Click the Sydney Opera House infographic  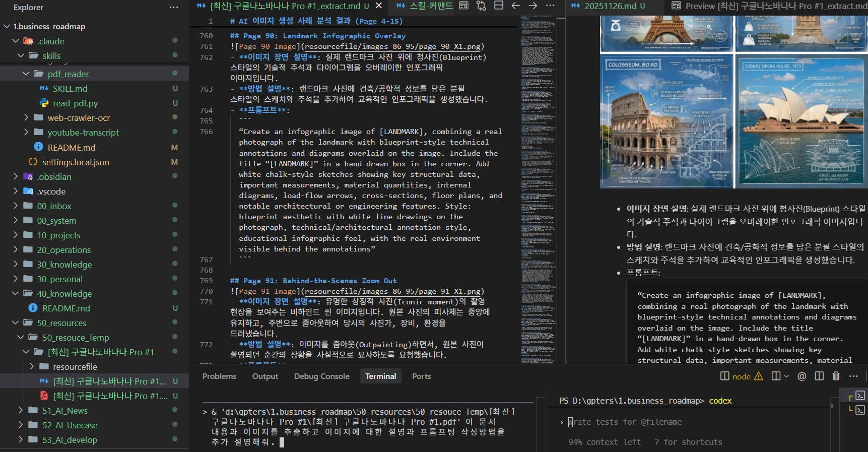pyautogui.click(x=801, y=121)
